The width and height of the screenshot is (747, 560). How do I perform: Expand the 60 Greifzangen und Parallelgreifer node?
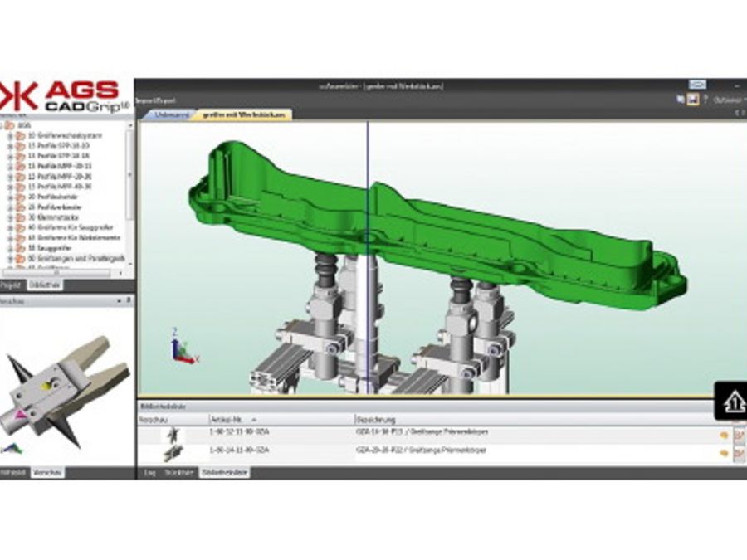pos(10,259)
